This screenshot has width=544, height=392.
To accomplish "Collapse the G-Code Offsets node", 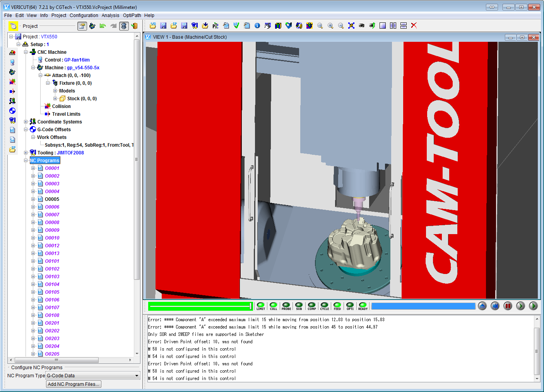I will tap(26, 129).
